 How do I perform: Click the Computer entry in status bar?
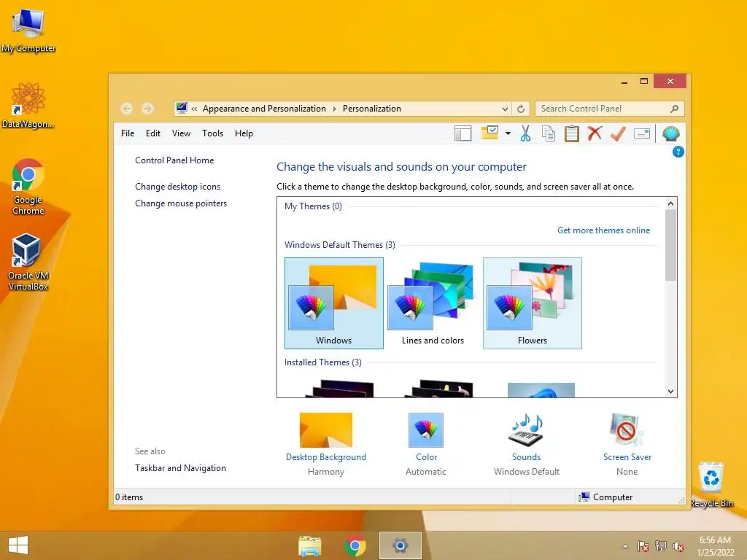click(605, 497)
